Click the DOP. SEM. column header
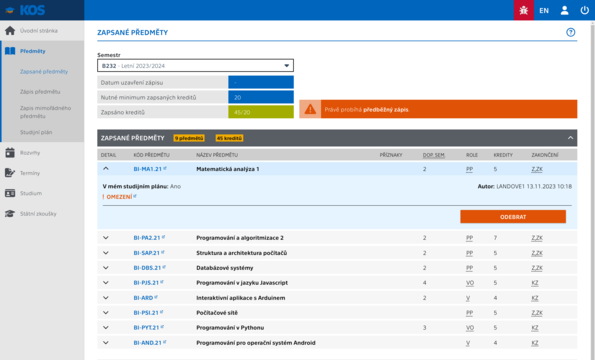The height and width of the screenshot is (360, 595). point(433,155)
